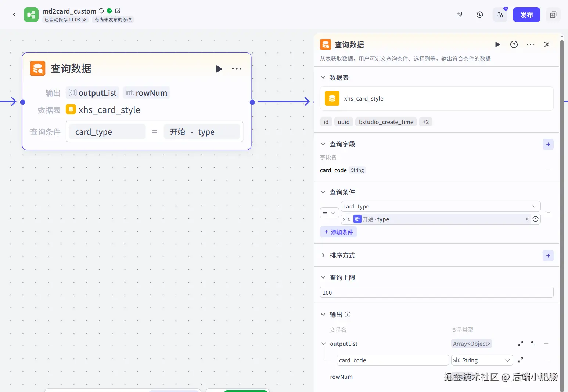Open the equals operator dropdown
568x392 pixels.
329,213
